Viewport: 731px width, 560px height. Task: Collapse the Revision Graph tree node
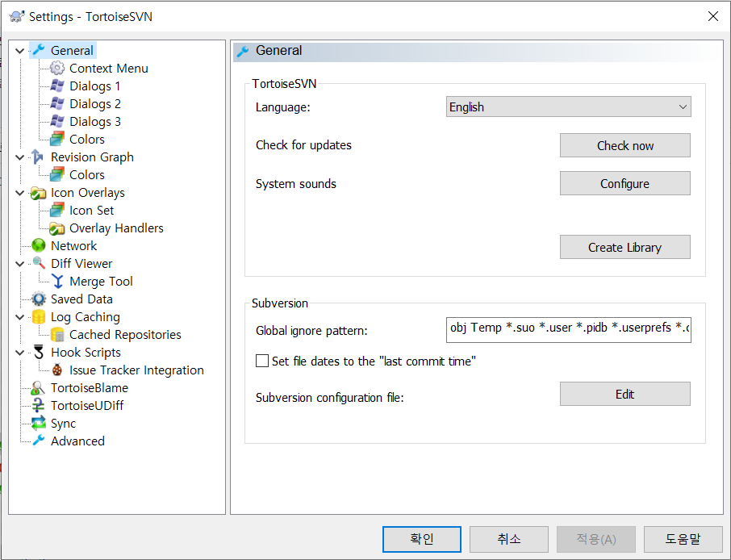click(19, 157)
